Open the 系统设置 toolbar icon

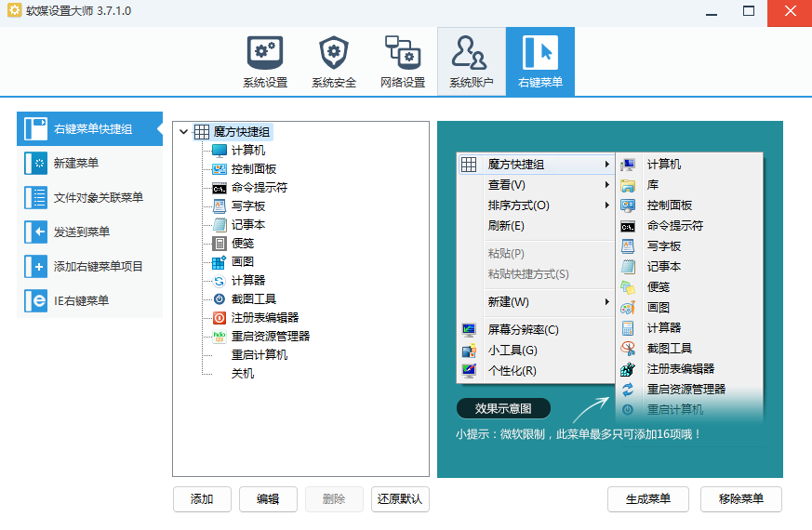pos(265,53)
